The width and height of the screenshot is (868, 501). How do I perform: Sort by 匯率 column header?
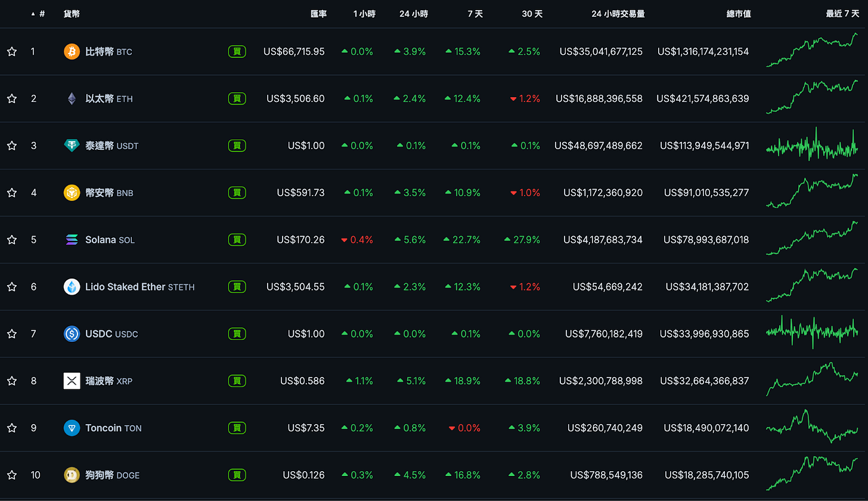pos(318,14)
